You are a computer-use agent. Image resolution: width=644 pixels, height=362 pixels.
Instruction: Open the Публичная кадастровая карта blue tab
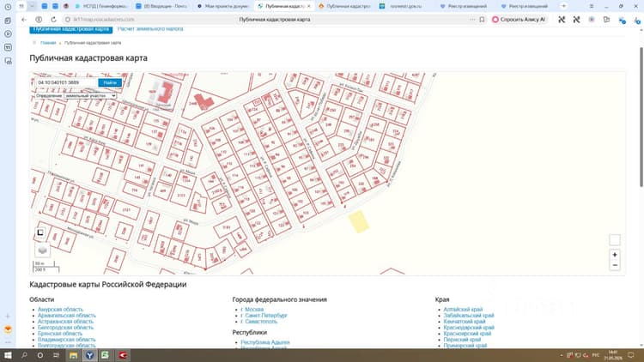pos(70,29)
